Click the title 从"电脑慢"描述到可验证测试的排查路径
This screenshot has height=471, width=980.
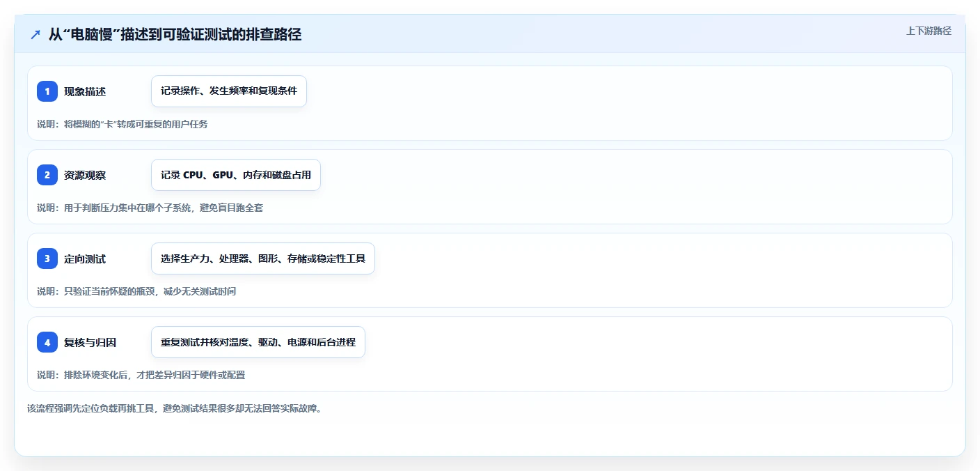175,34
